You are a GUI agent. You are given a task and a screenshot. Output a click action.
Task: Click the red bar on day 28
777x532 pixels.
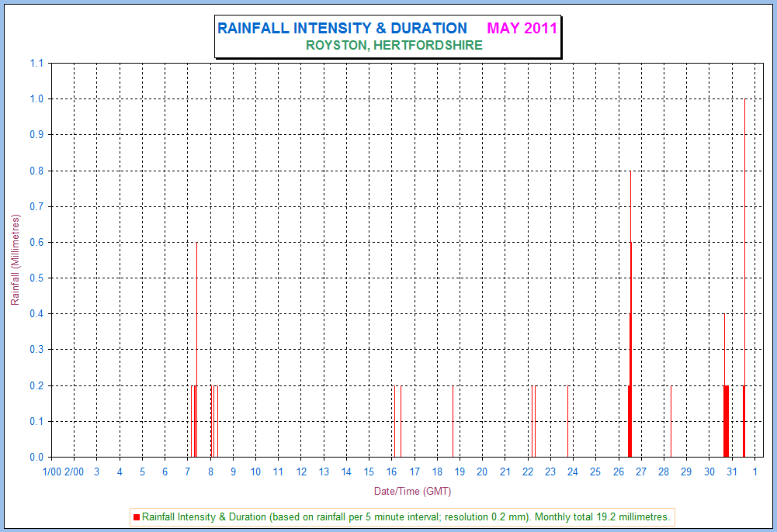pos(671,421)
